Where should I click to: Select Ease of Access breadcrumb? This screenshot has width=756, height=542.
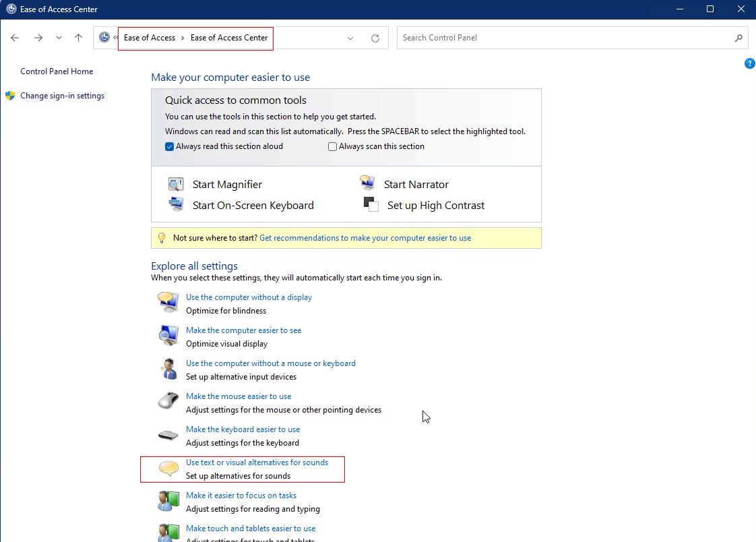click(x=150, y=38)
